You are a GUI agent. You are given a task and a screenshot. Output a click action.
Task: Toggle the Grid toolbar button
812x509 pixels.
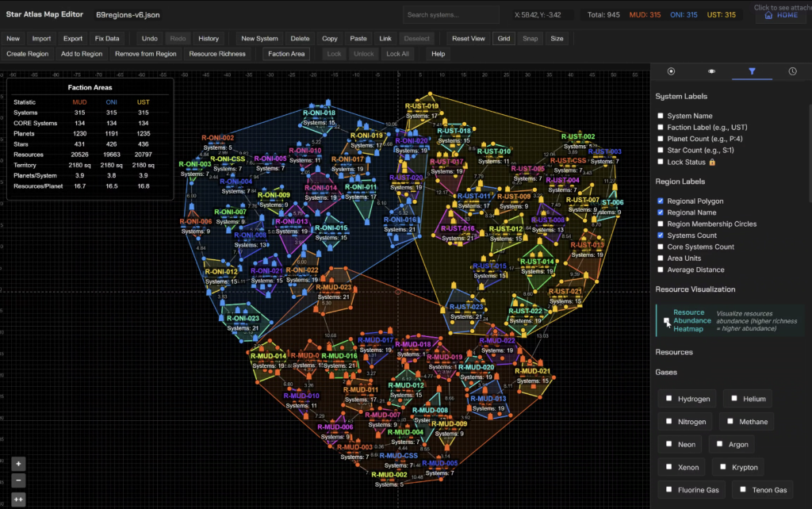click(x=504, y=38)
